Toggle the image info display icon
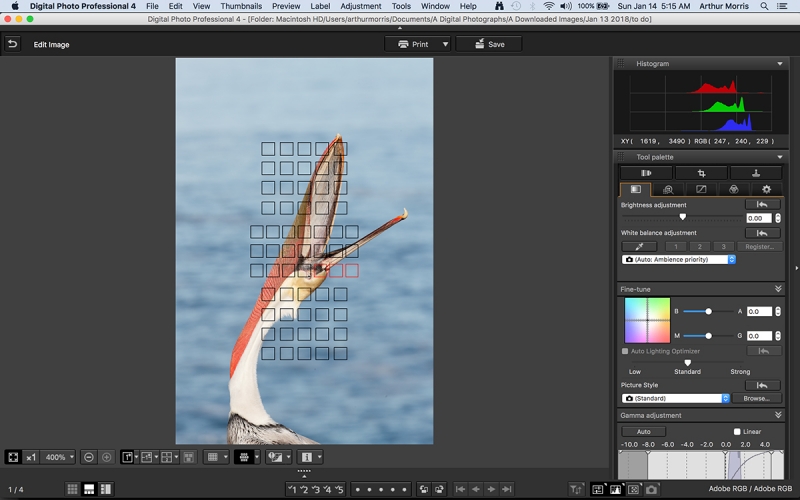The height and width of the screenshot is (500, 800). (x=307, y=457)
